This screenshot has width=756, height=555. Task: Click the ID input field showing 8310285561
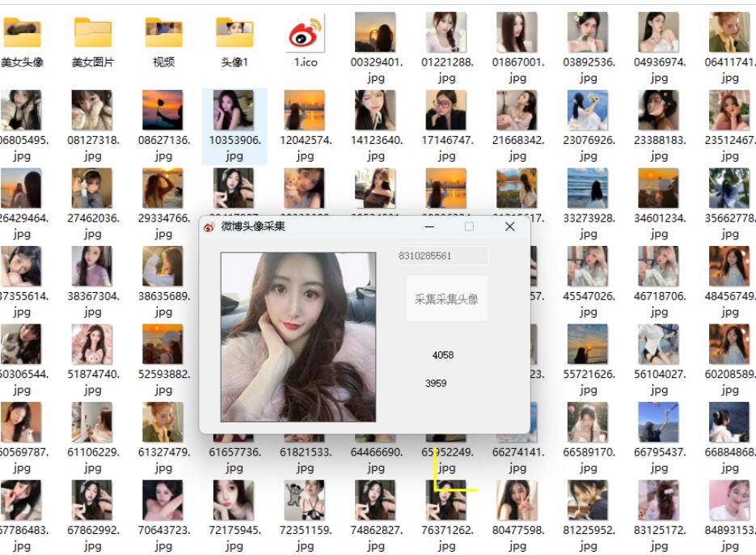tap(442, 256)
